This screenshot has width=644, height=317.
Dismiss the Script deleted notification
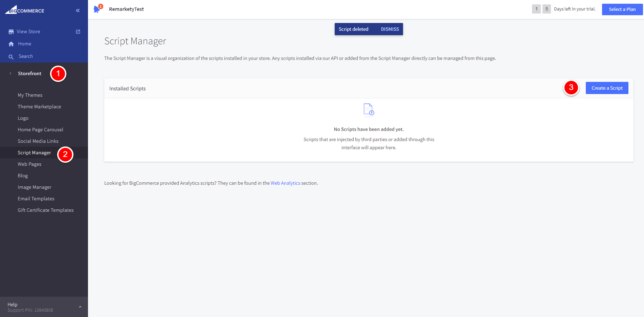[390, 29]
